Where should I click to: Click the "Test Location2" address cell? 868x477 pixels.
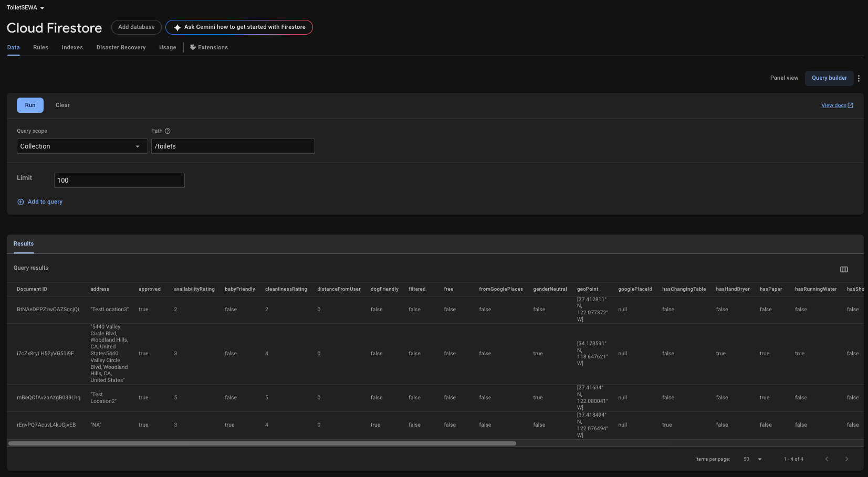(103, 398)
